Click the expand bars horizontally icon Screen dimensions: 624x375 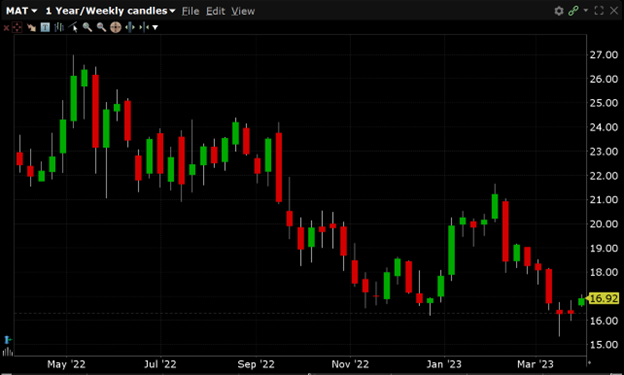coord(130,27)
